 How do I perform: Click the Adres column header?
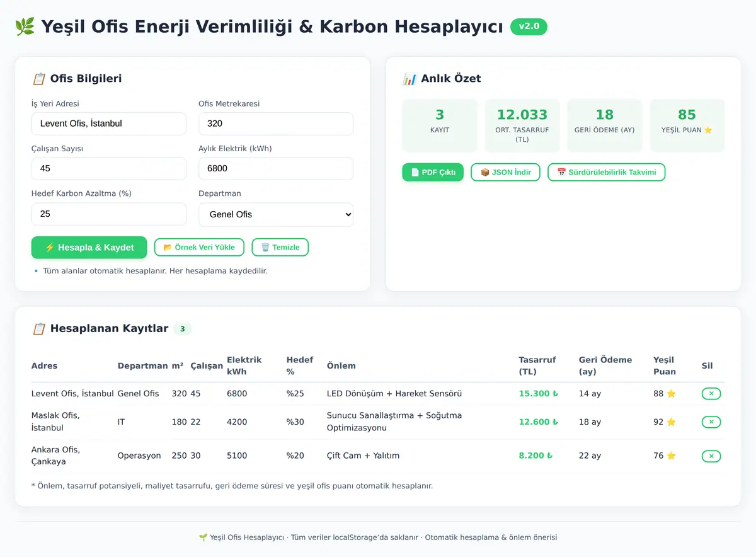(44, 366)
